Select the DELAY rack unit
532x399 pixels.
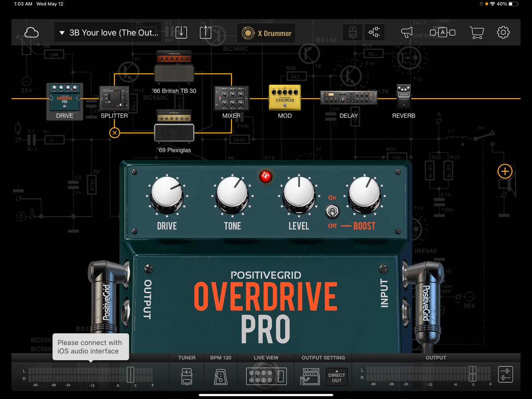pyautogui.click(x=349, y=98)
